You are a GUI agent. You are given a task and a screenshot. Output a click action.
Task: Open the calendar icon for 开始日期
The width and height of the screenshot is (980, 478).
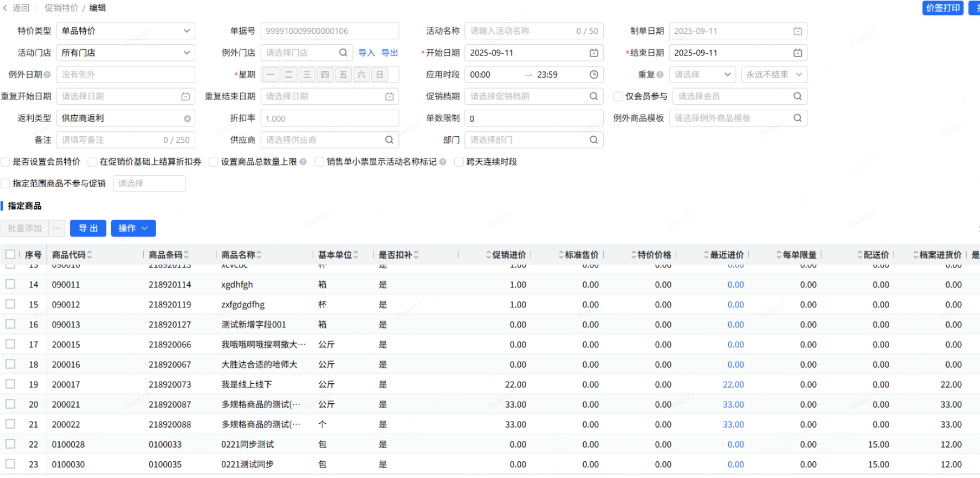pyautogui.click(x=594, y=53)
